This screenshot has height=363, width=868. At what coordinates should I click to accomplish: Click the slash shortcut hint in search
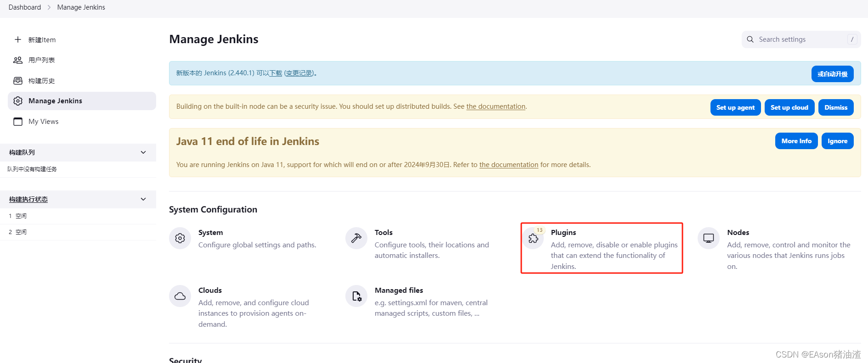[852, 39]
